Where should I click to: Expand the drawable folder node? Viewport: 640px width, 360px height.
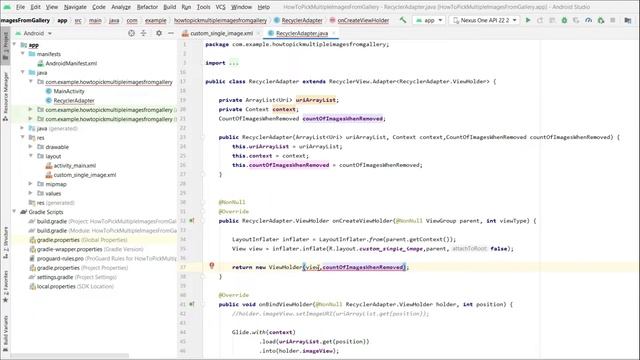tap(31, 147)
